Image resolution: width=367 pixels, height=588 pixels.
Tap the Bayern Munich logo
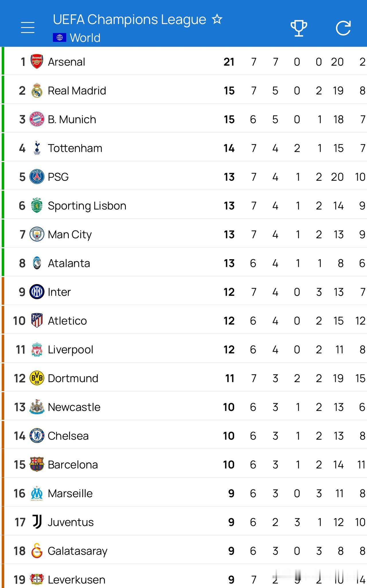click(x=37, y=119)
